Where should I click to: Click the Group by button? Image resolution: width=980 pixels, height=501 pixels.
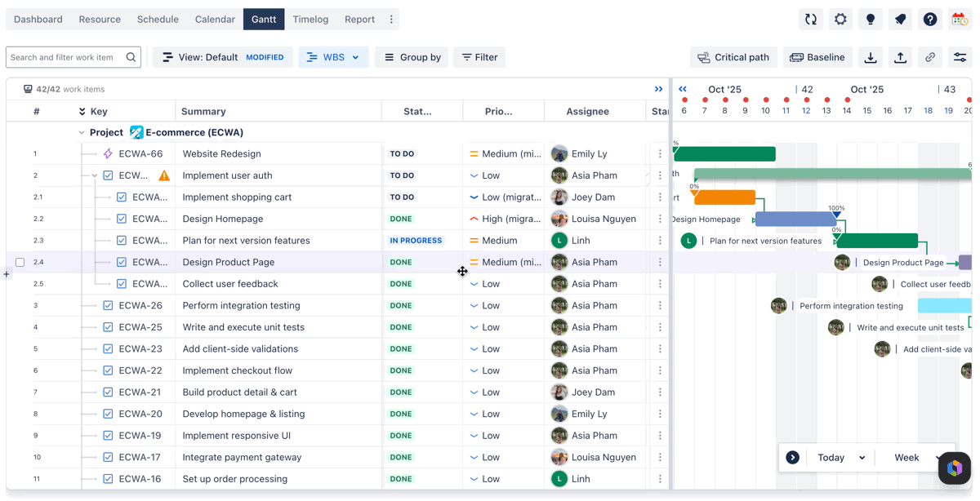pos(412,57)
